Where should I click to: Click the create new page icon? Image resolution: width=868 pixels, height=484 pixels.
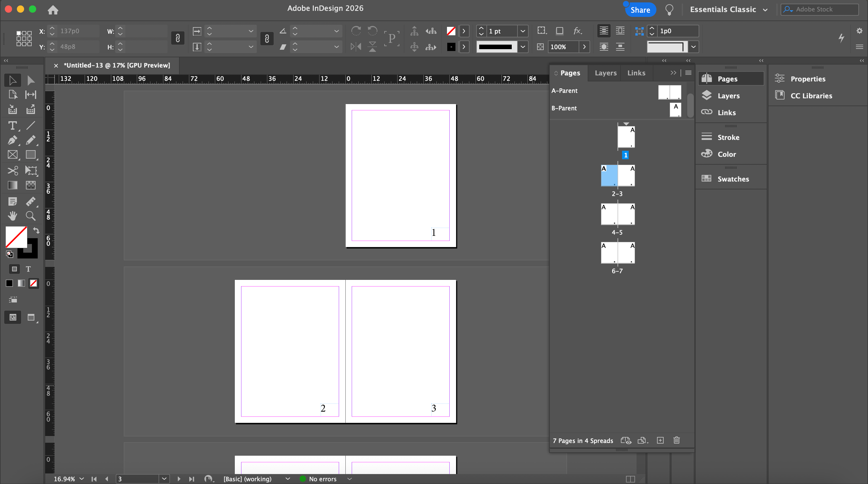click(660, 440)
